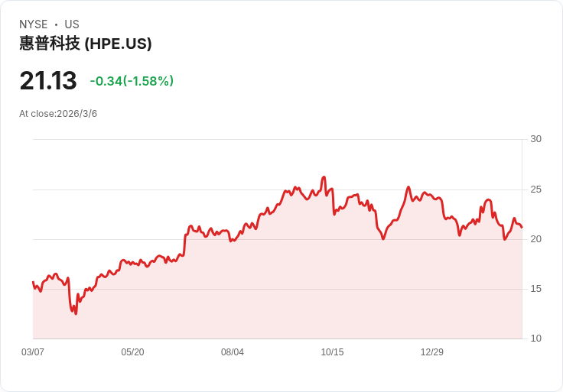Viewport: 563px width, 392px height.
Task: Click the rightmost end of the price line
Action: coord(522,228)
